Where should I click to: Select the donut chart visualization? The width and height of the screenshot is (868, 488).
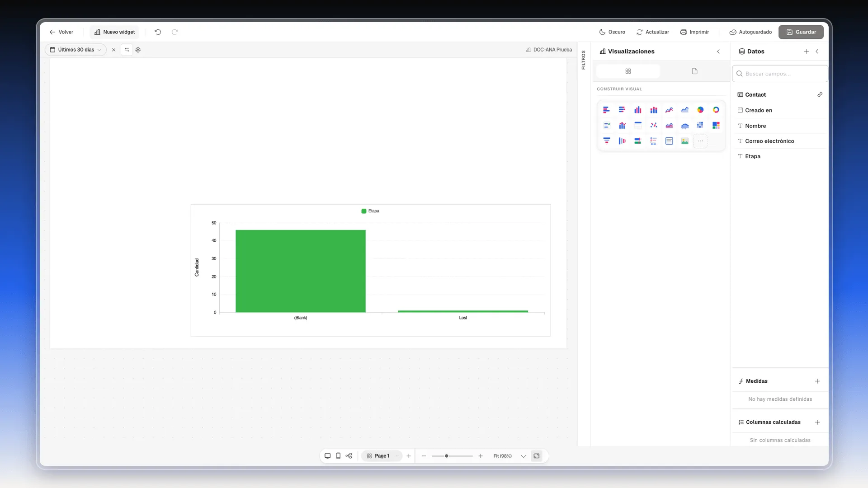pyautogui.click(x=716, y=110)
